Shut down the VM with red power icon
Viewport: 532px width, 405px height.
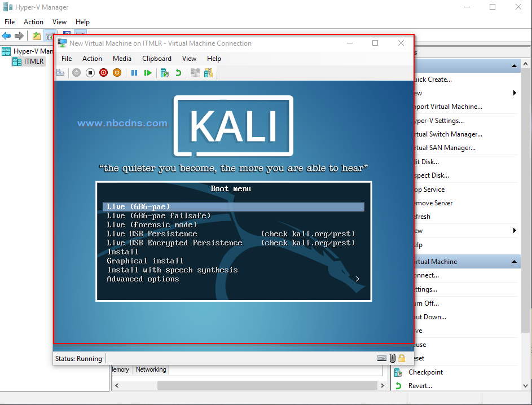coord(103,73)
